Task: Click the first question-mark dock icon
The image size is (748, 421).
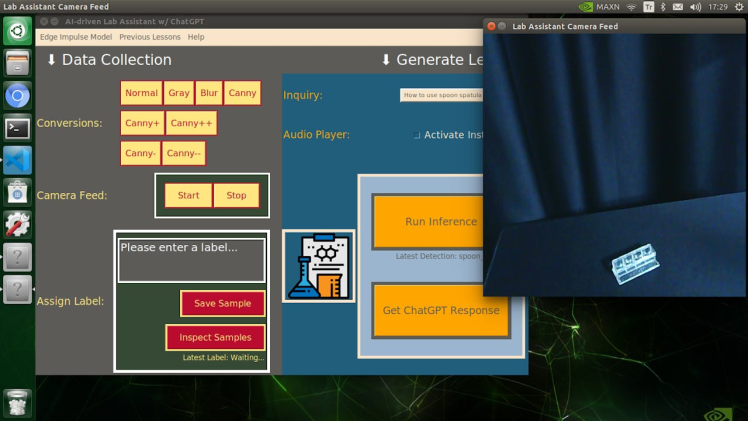Action: pyautogui.click(x=17, y=257)
